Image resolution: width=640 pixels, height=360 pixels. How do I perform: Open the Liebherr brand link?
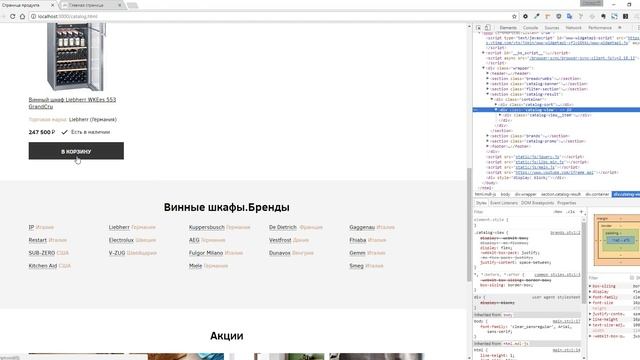click(x=119, y=227)
